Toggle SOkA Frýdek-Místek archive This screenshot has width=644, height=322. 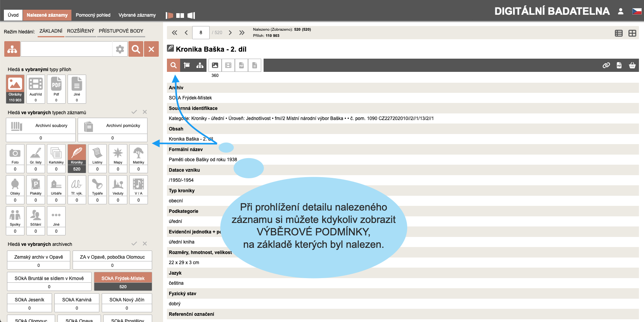coord(123,282)
